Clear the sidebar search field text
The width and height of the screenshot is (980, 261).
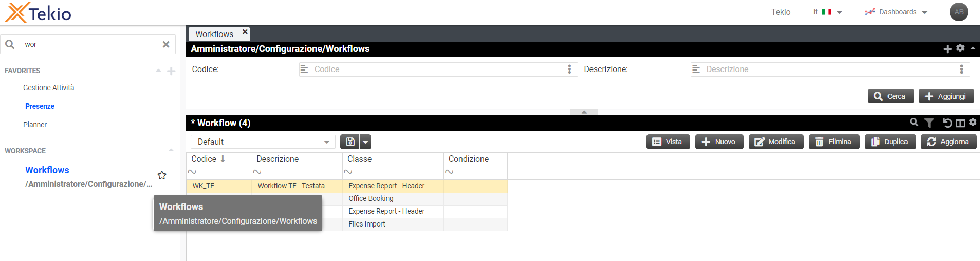tap(166, 44)
